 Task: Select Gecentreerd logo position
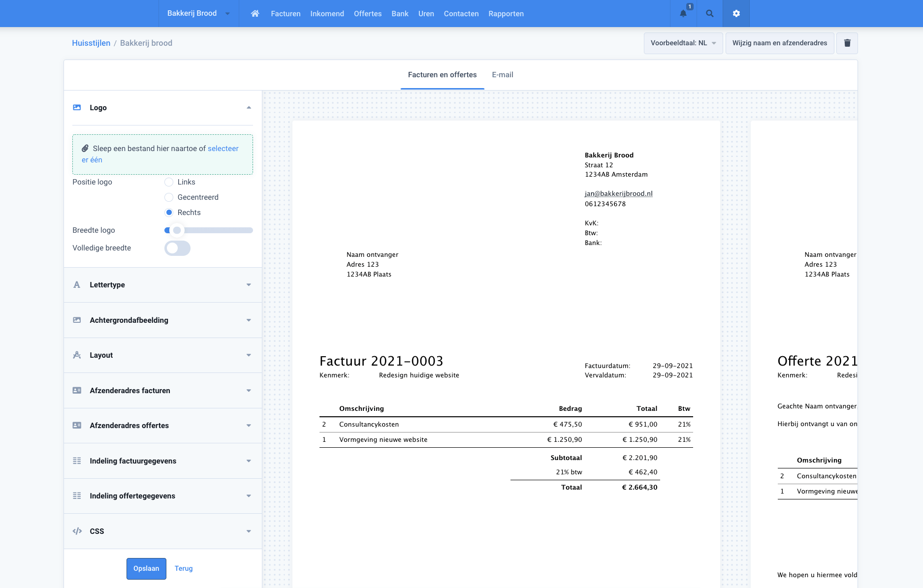tap(169, 197)
